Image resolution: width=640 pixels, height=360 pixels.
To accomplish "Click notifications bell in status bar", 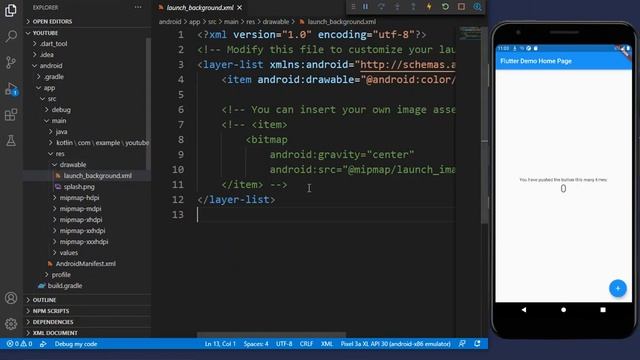I will click(x=477, y=344).
